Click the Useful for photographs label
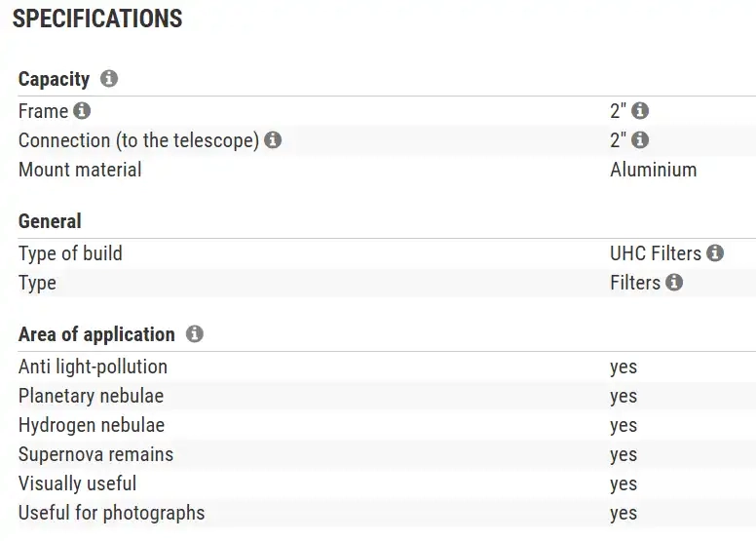This screenshot has height=541, width=756. pos(111,513)
